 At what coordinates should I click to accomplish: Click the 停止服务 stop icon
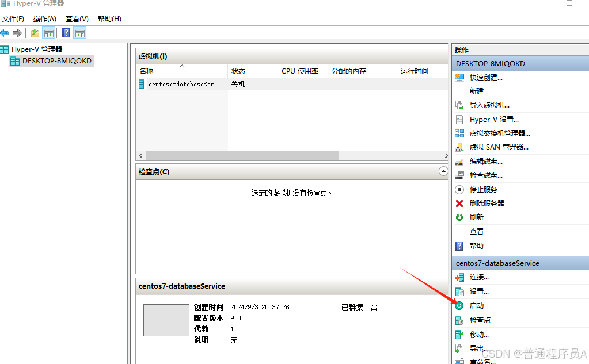[459, 190]
